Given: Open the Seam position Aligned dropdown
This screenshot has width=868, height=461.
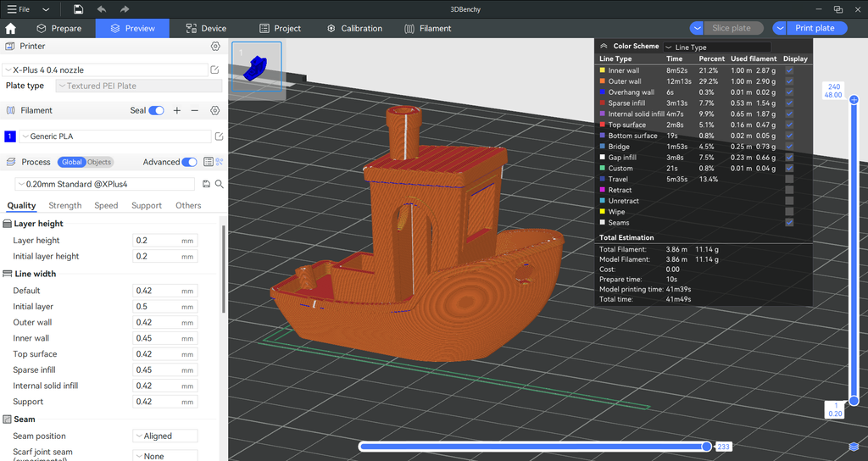Looking at the screenshot, I should pos(165,436).
